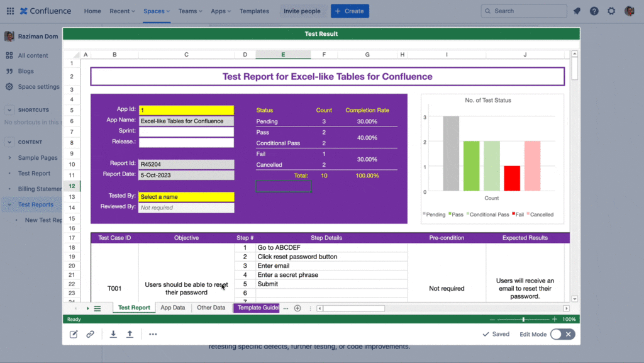Click the vertical scrollbar down arrow
The height and width of the screenshot is (363, 644).
click(575, 299)
